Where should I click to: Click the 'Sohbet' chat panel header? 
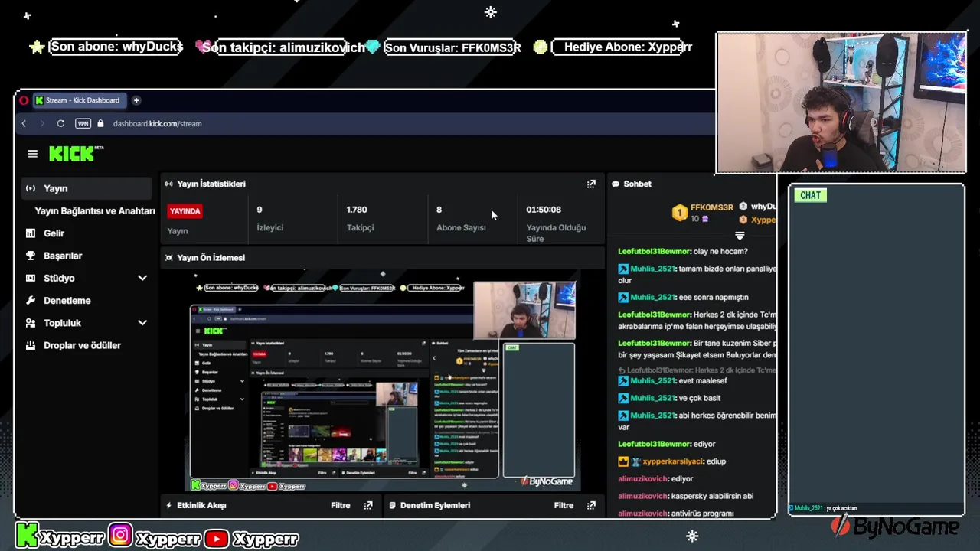pos(637,184)
